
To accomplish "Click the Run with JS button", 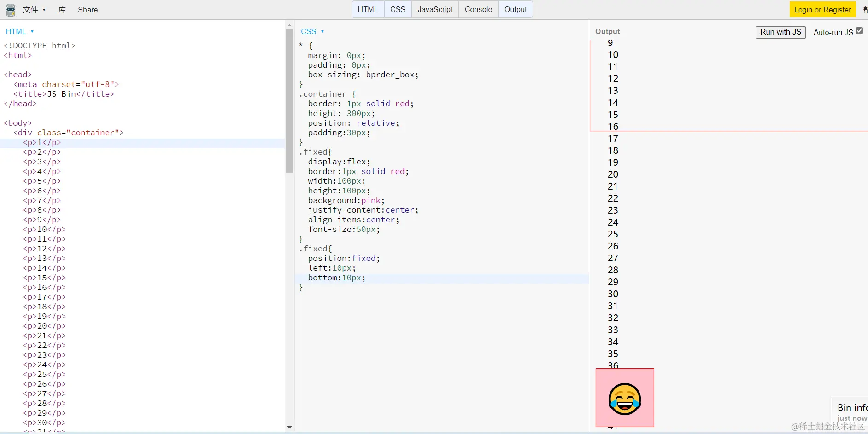I will click(780, 32).
